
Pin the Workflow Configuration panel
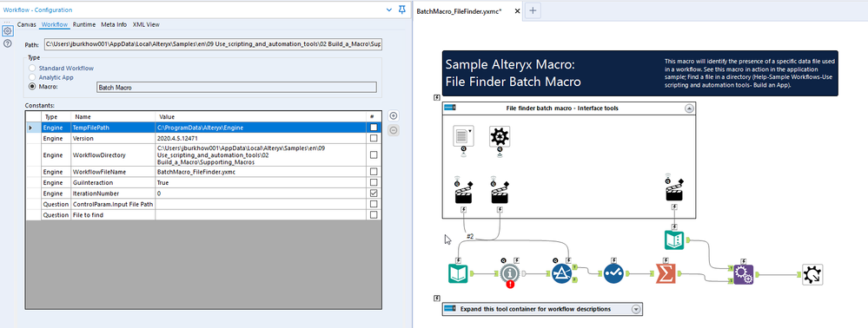click(x=402, y=10)
